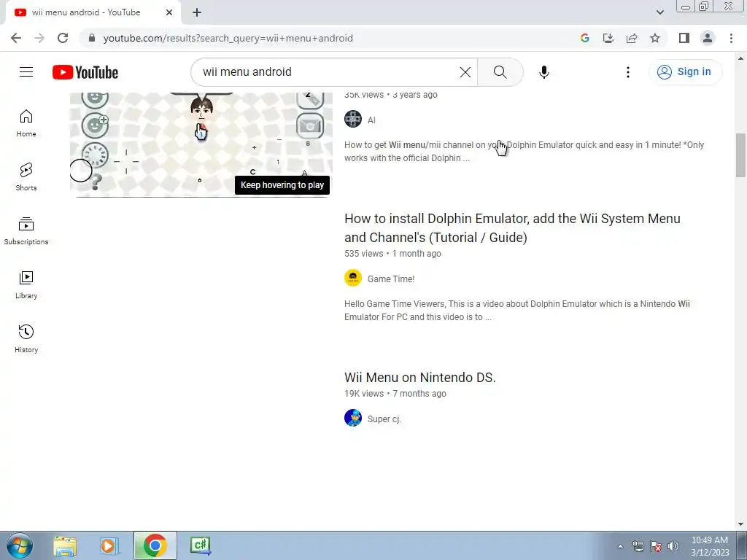Click the Game Time! channel avatar
This screenshot has height=560, width=747.
[x=353, y=278]
